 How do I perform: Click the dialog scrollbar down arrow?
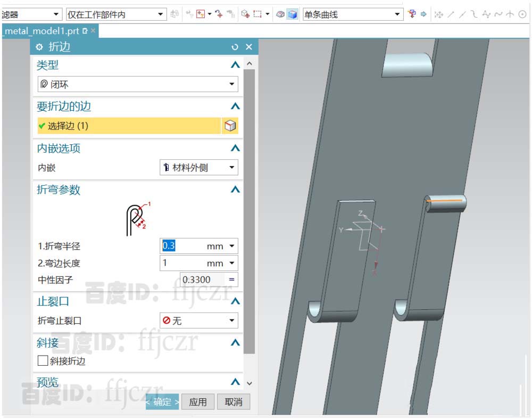(250, 383)
